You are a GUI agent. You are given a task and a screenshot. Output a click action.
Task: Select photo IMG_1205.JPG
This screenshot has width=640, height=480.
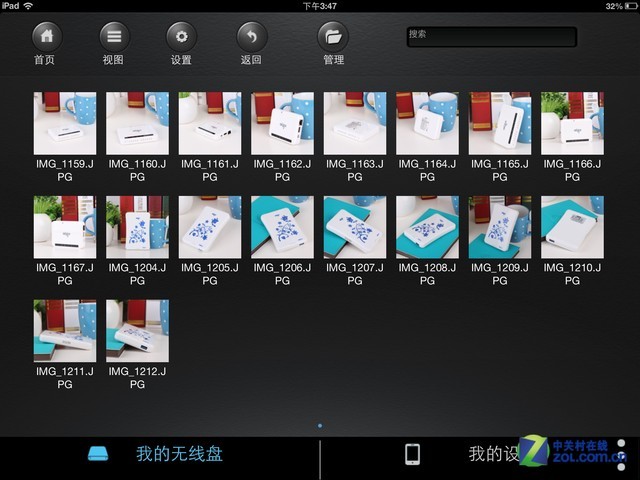coord(210,227)
